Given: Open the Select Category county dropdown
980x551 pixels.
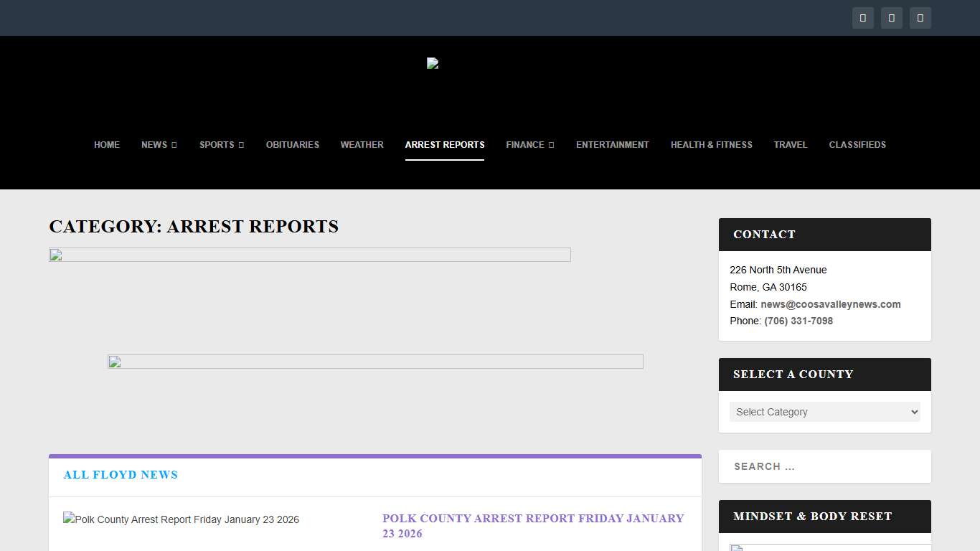Looking at the screenshot, I should (824, 411).
